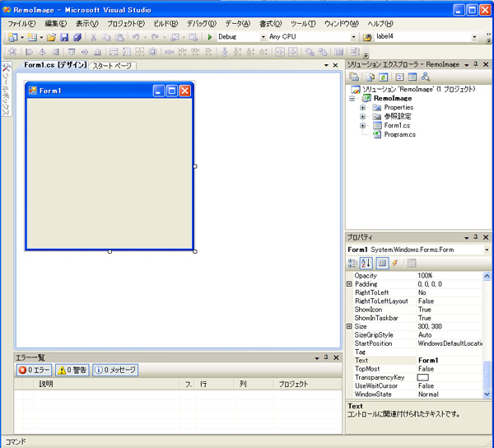
Task: Select the Form1.cs [デザイン] tab
Action: pyautogui.click(x=55, y=65)
